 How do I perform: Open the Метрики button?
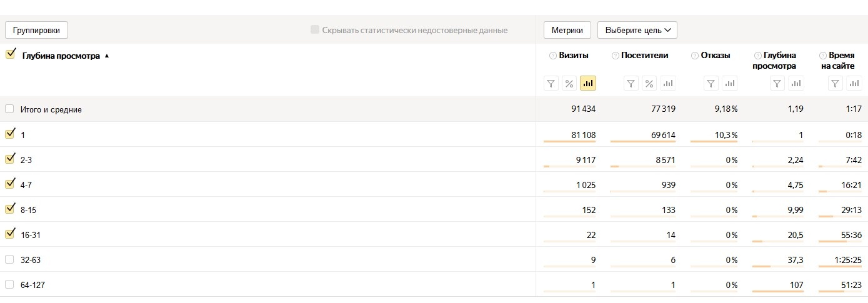(567, 30)
